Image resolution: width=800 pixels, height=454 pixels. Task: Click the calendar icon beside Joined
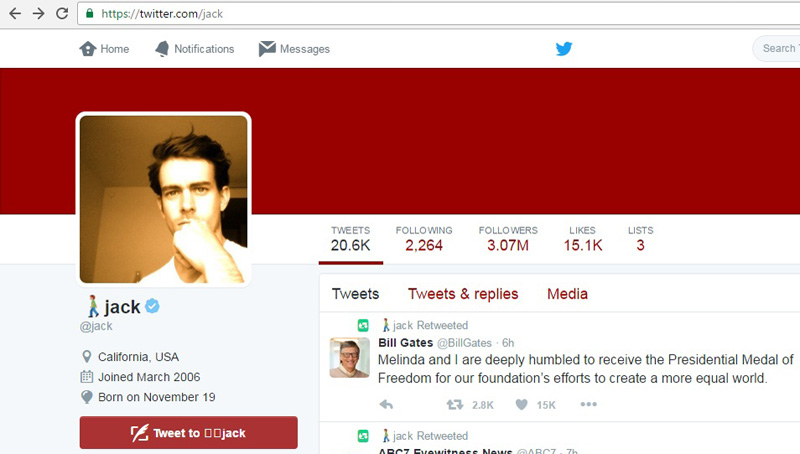[x=87, y=377]
